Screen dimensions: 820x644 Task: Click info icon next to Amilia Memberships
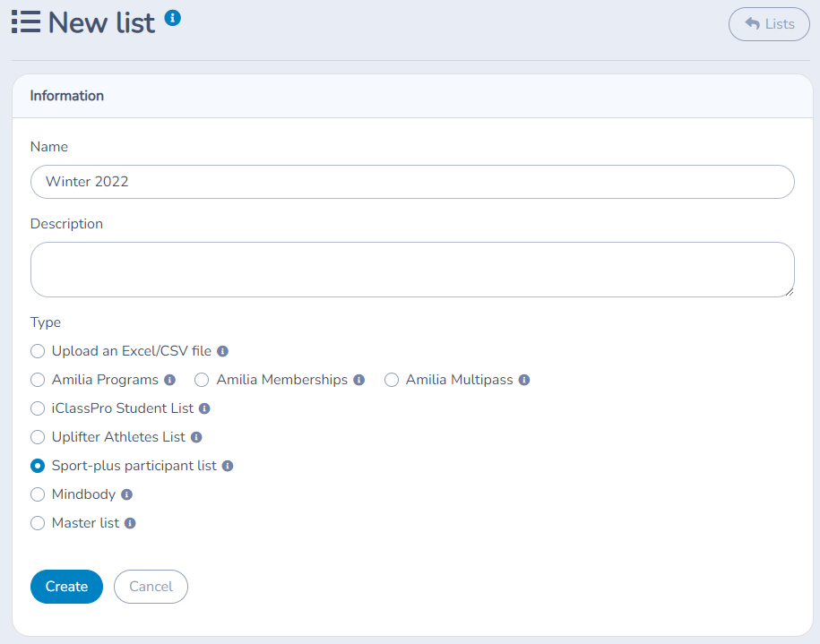click(x=358, y=380)
